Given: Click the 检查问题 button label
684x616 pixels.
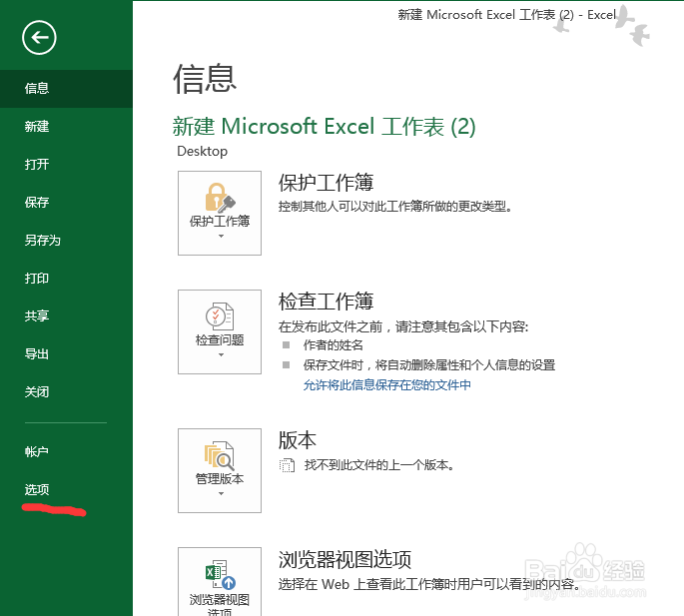Looking at the screenshot, I should click(220, 339).
